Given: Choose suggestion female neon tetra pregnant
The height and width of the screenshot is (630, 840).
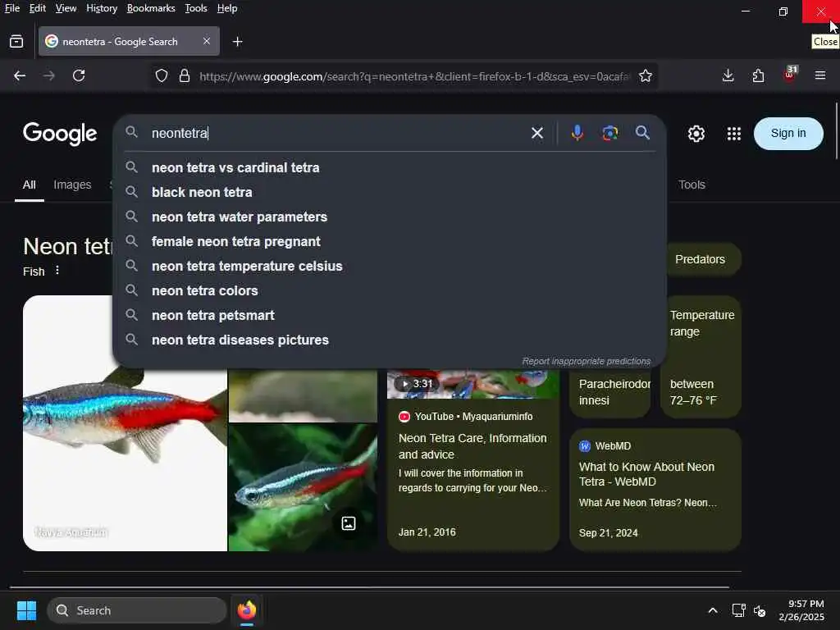Looking at the screenshot, I should click(x=390, y=242).
